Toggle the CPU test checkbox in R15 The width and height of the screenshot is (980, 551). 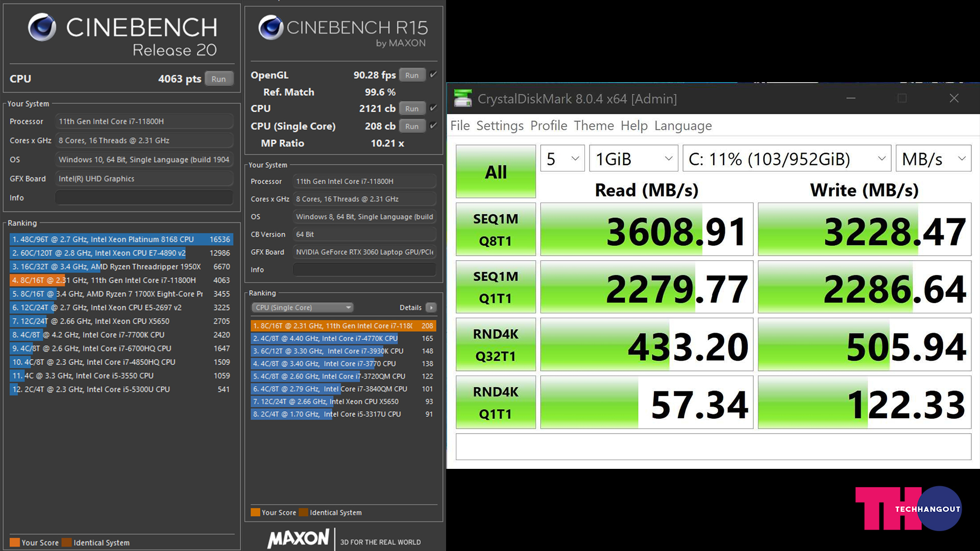click(x=433, y=108)
